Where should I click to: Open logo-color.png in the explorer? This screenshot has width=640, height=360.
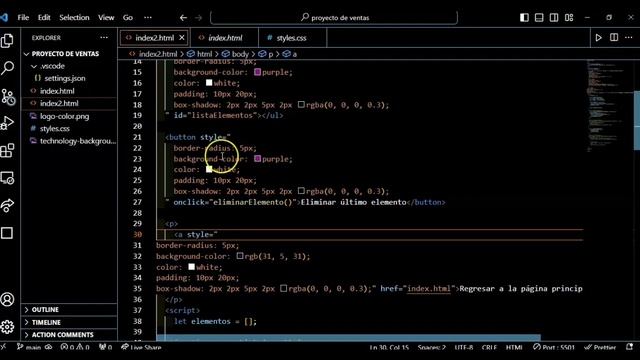click(x=64, y=116)
